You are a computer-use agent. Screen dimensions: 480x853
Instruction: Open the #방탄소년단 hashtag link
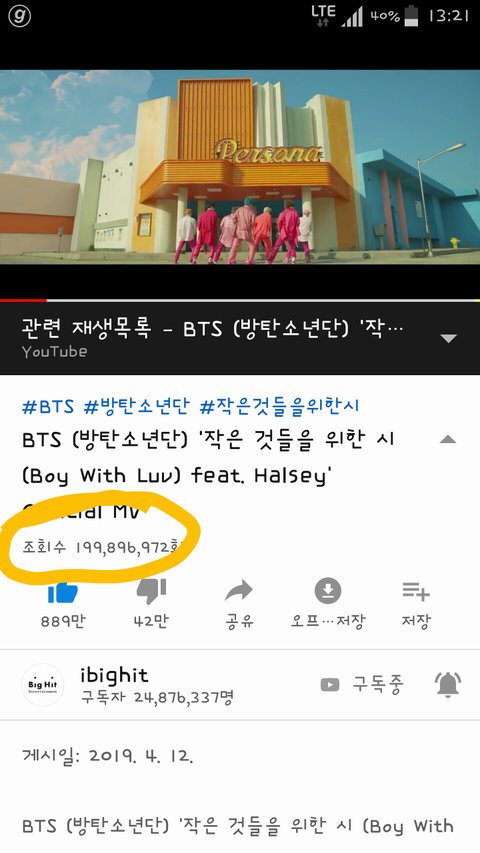click(137, 406)
